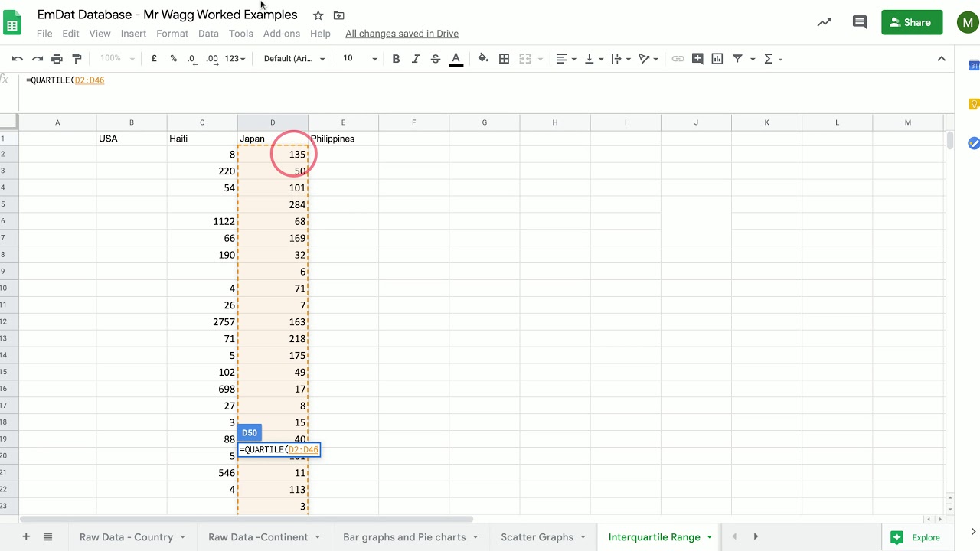Open the more number formats dropdown
The height and width of the screenshot is (551, 980).
pos(235,59)
